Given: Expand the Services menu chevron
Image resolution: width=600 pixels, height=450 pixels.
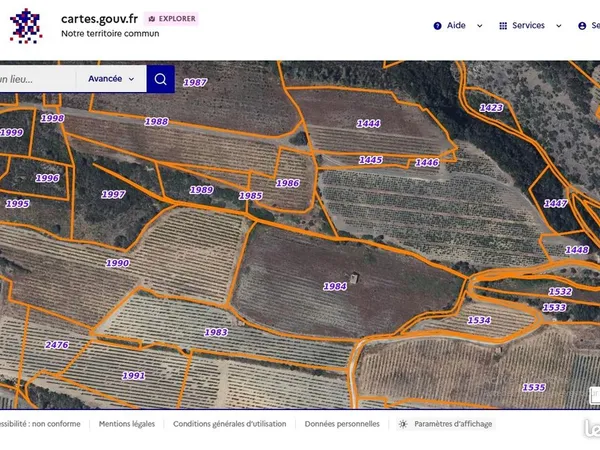Looking at the screenshot, I should click(x=559, y=26).
